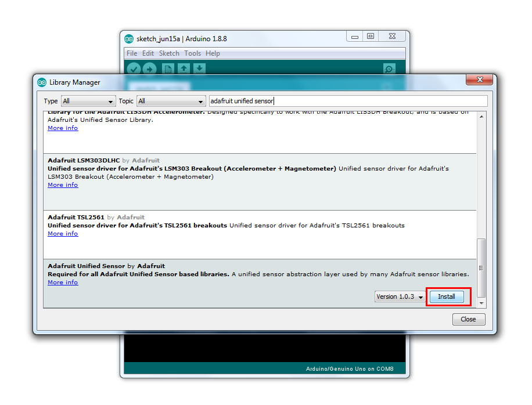Minimize the sketch_jun15a Arduino window

tap(354, 37)
